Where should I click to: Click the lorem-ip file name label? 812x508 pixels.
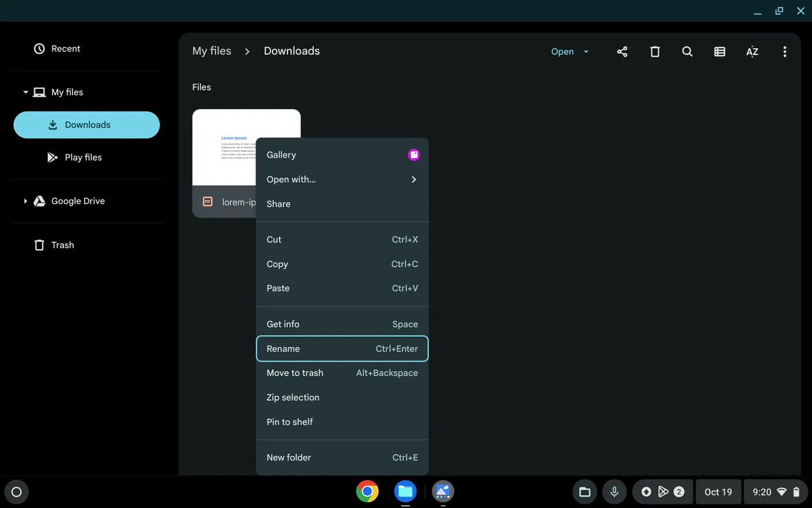(239, 202)
